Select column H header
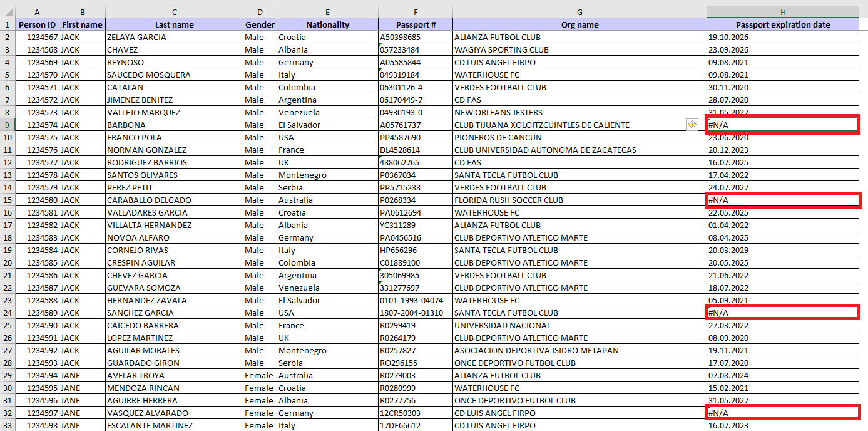 [x=782, y=12]
